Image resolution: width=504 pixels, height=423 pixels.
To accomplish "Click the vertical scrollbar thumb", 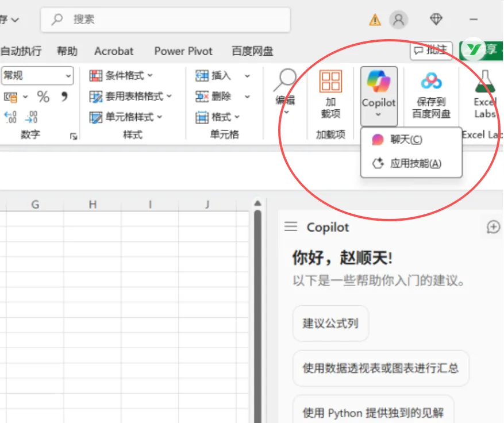I will 257,317.
